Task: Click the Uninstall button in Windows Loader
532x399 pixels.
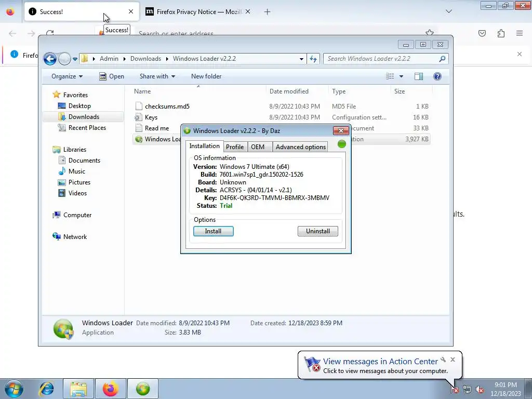Action: pos(318,231)
